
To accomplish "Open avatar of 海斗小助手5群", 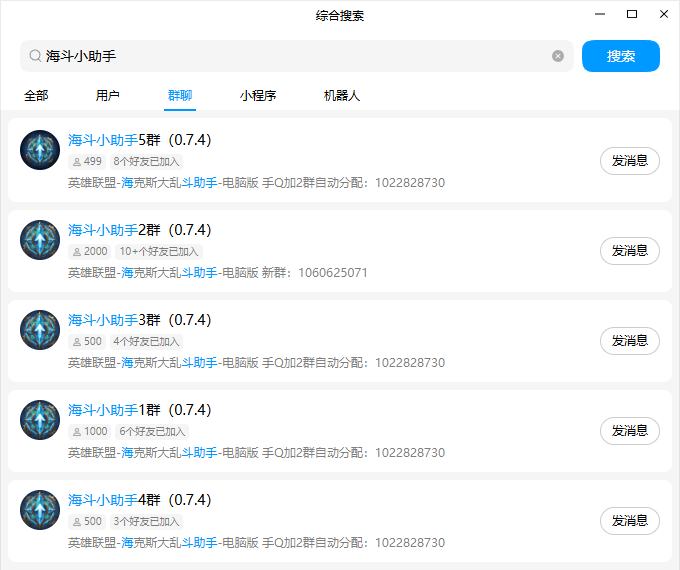I will [40, 150].
